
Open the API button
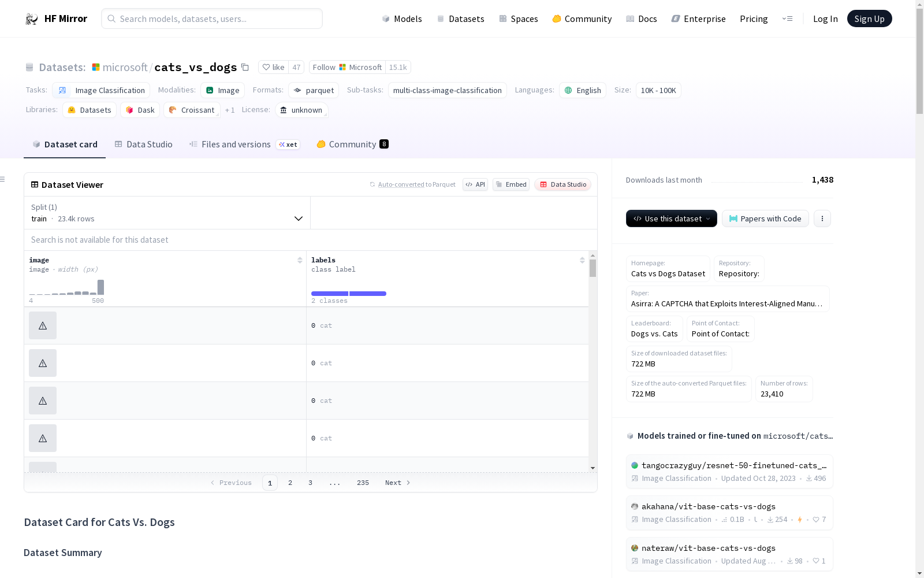pyautogui.click(x=475, y=184)
